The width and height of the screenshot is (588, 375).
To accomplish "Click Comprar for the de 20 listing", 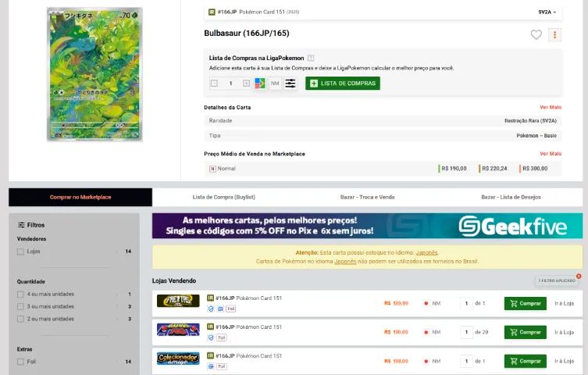I will (x=525, y=332).
